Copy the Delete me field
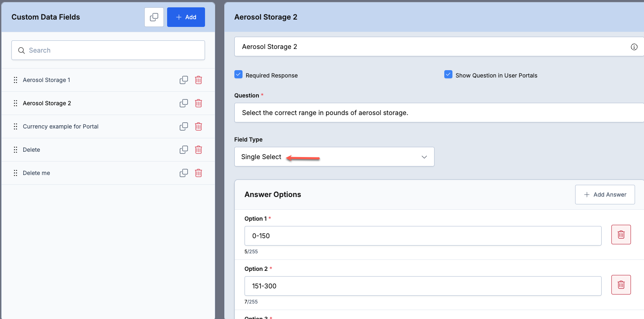This screenshot has width=644, height=319. pos(184,173)
